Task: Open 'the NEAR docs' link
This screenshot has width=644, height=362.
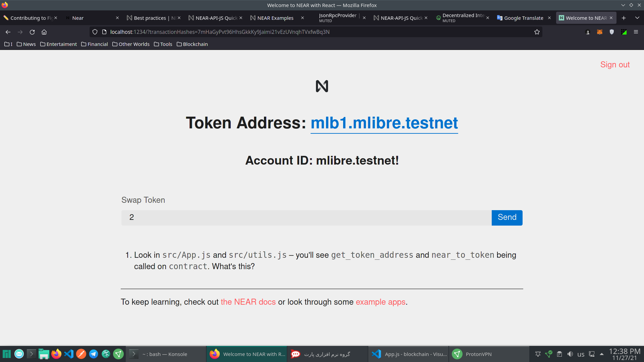Action: pyautogui.click(x=248, y=302)
